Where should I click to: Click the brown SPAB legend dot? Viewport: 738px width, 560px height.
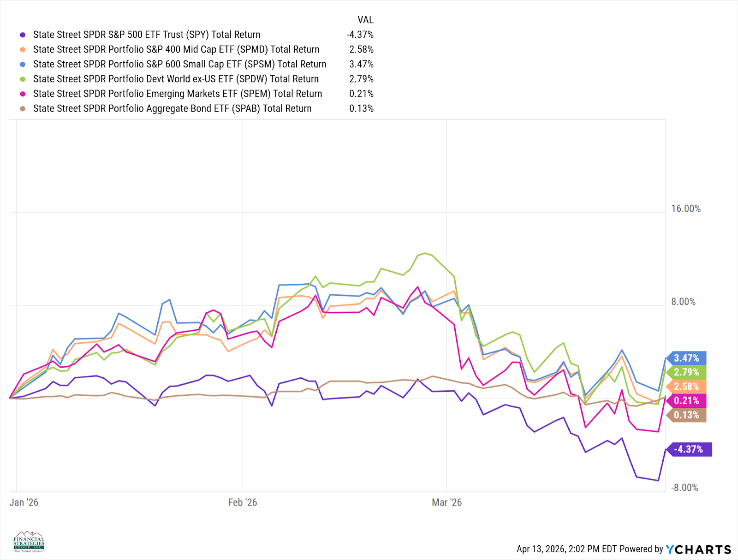tap(23, 108)
